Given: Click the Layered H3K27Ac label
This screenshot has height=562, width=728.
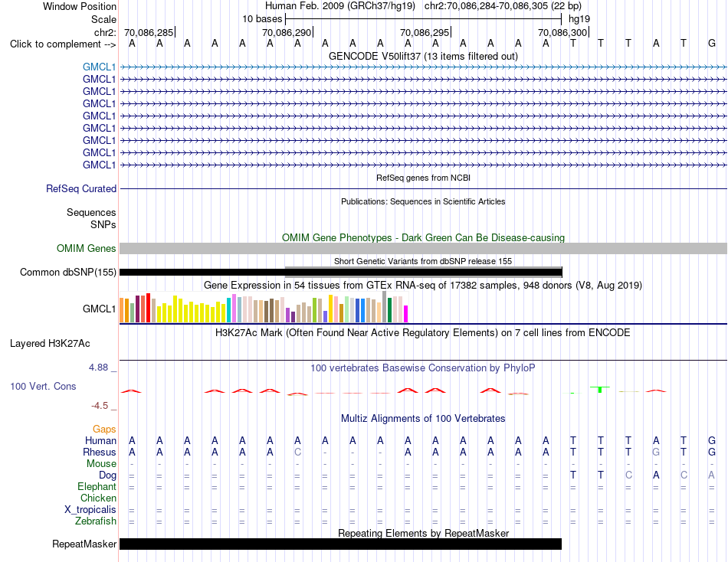Looking at the screenshot, I should pyautogui.click(x=50, y=344).
